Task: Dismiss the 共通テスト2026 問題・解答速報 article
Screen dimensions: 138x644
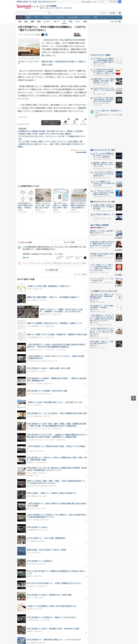Action: coord(86,291)
